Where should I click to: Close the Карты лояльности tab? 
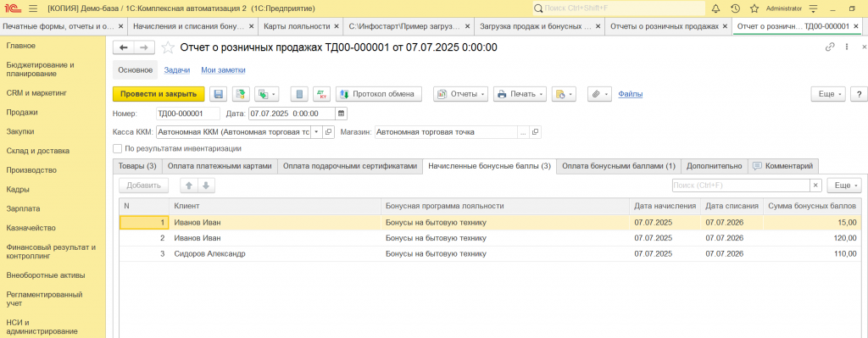pos(336,26)
